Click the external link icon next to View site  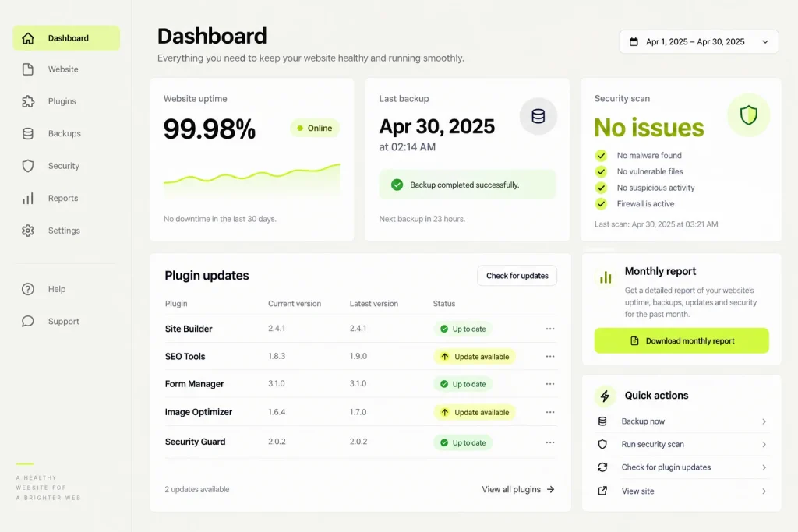pos(602,491)
